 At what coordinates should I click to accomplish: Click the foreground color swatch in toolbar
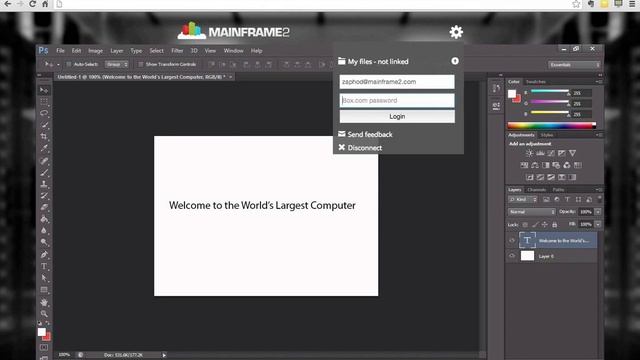[42, 332]
